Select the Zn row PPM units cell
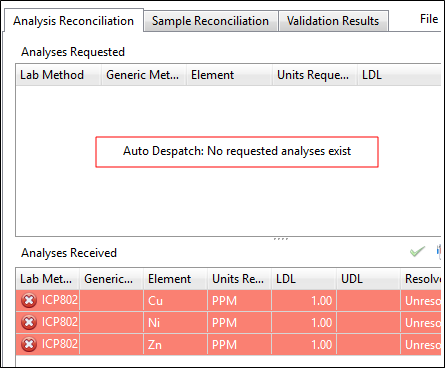Viewport: 445px width, 368px height. pyautogui.click(x=240, y=344)
